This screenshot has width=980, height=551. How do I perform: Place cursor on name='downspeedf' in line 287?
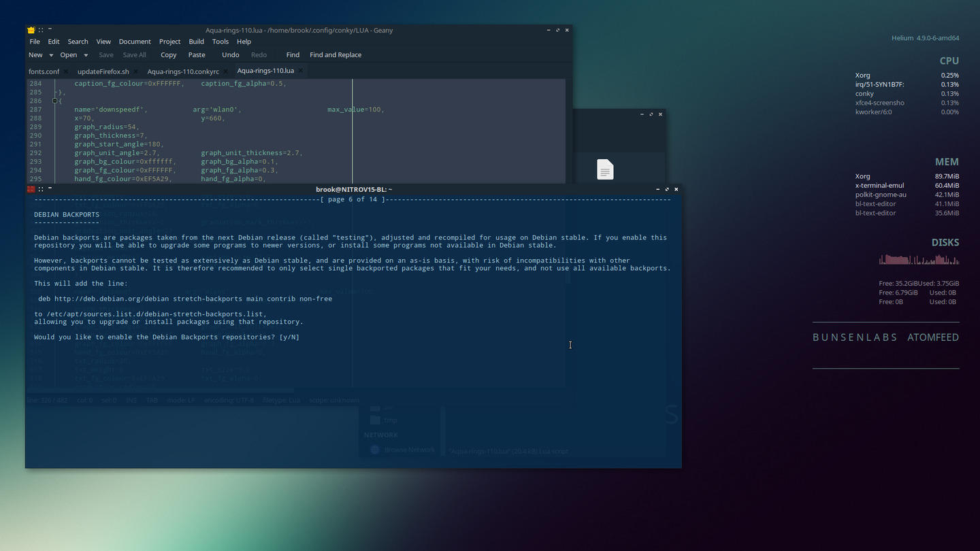[x=111, y=110]
